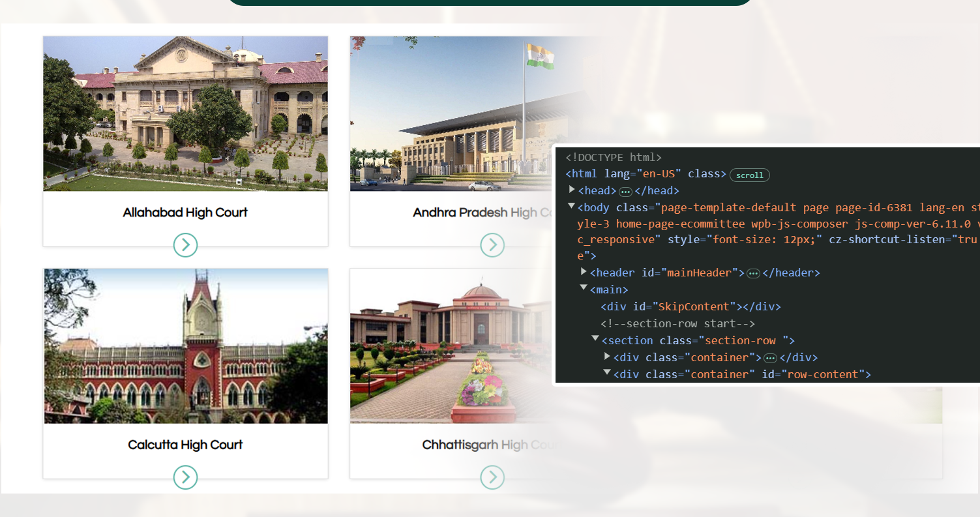Click the scroll badge next to the html tag
Screen dimensions: 980x517
pos(749,175)
